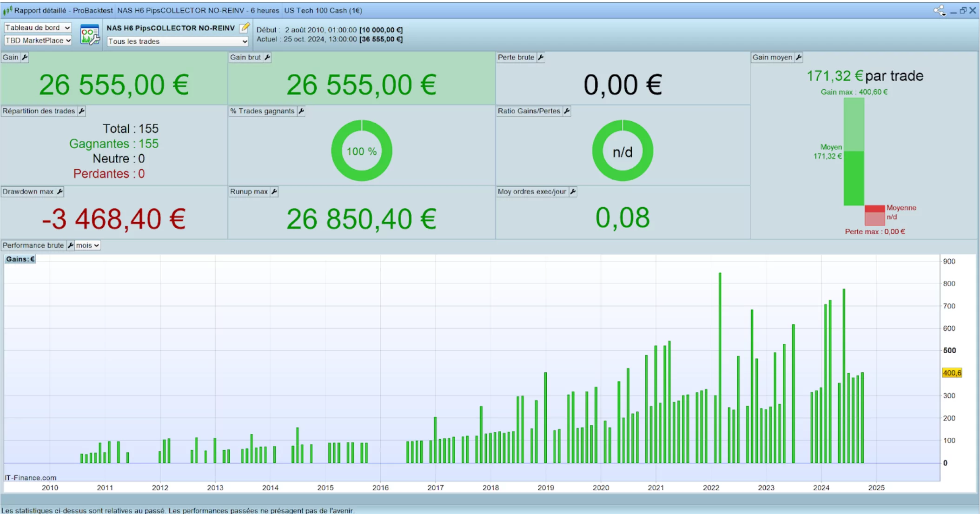Click the green Gain moyen bar
Screen dimensions: 980x514
(854, 178)
